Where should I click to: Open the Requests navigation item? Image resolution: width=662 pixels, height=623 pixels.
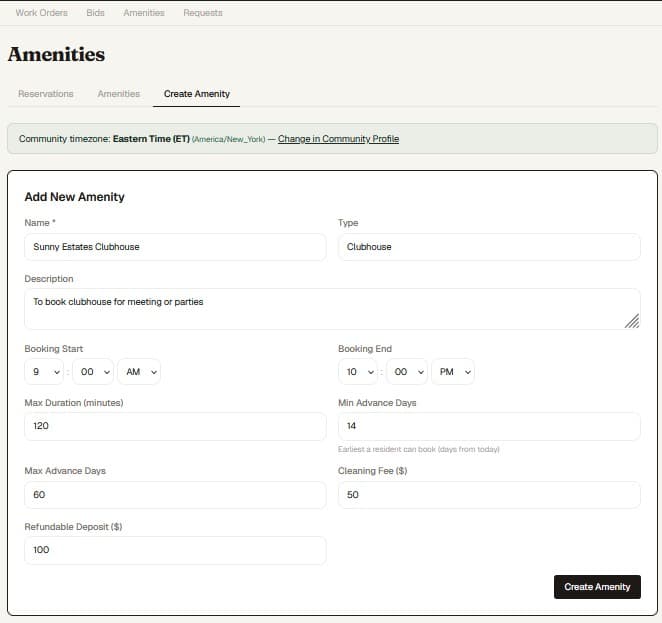203,13
